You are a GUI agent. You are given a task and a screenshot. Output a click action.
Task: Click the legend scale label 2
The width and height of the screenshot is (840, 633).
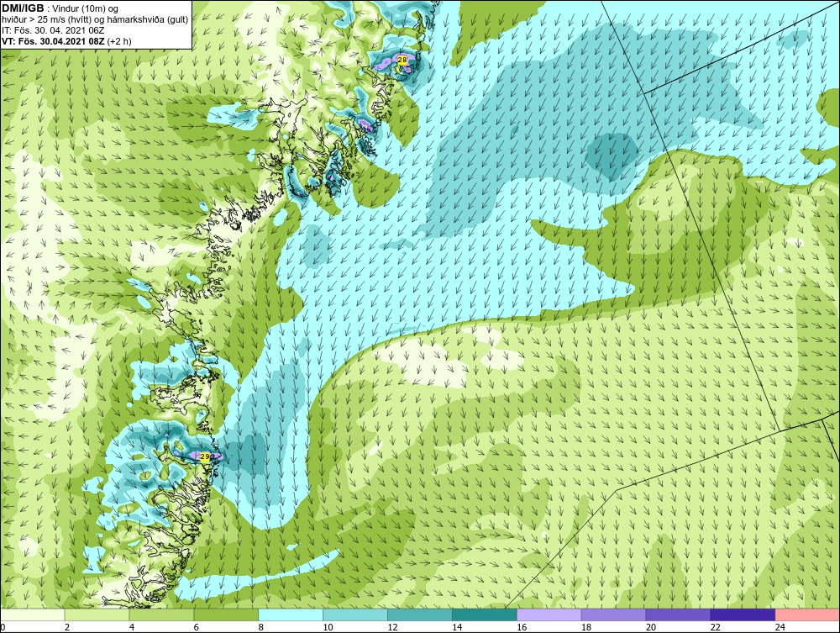coord(67,627)
